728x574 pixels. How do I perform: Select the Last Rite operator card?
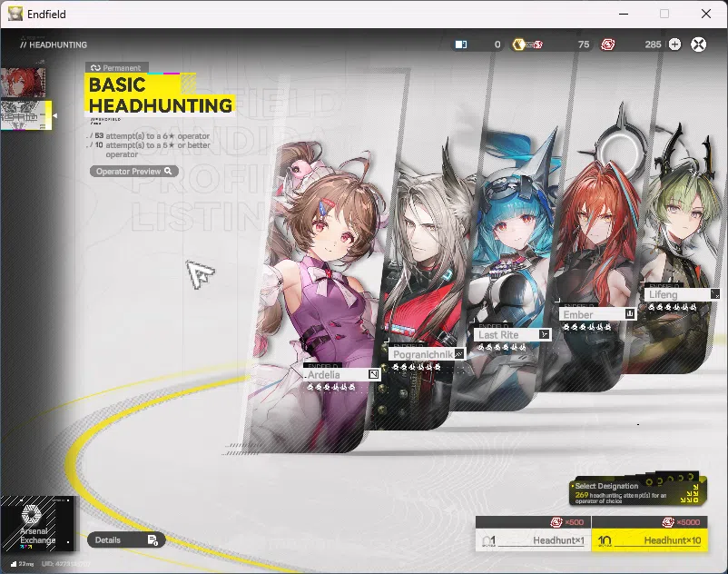tap(507, 270)
